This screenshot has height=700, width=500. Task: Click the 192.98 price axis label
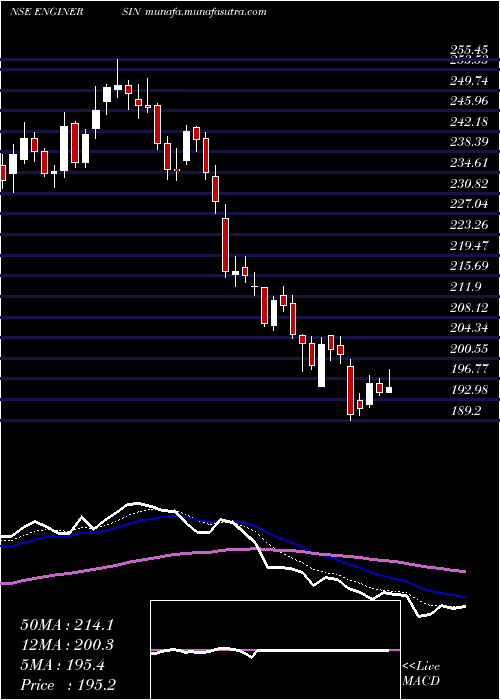(x=469, y=390)
